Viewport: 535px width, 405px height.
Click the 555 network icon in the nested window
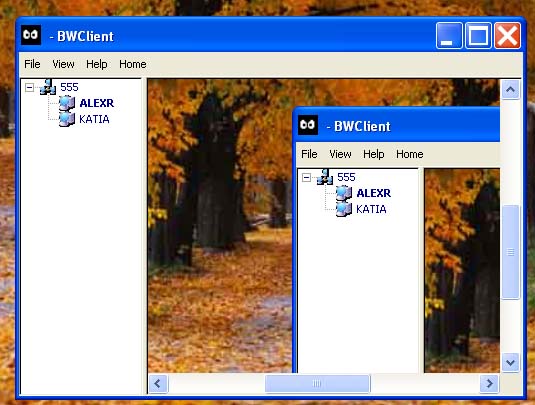pyautogui.click(x=325, y=177)
